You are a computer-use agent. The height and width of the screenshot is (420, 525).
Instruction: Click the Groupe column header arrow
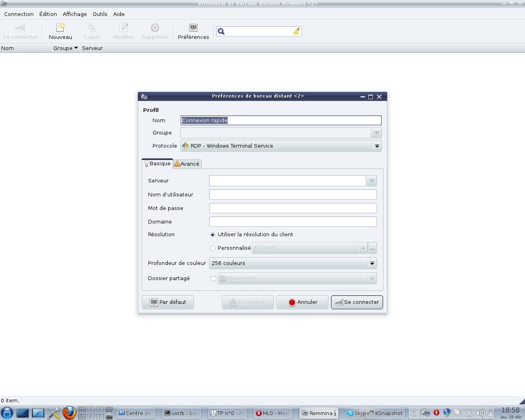pos(76,48)
